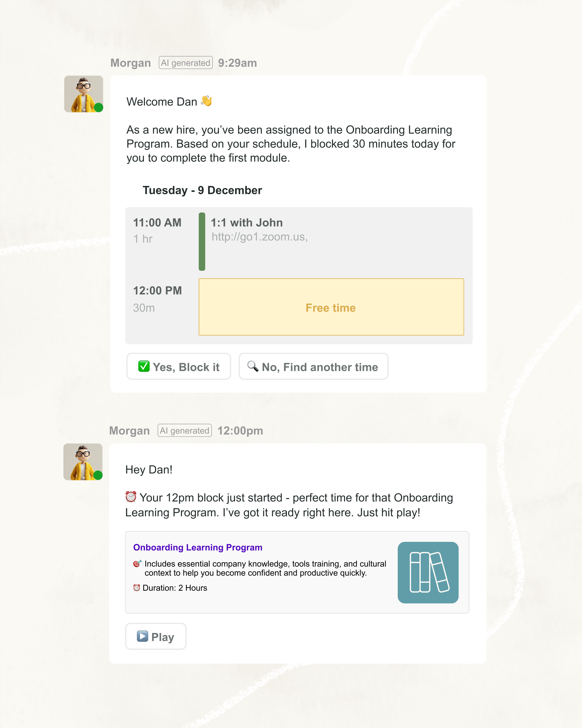Click the AI generated badge on the 12:00pm message
Image resolution: width=582 pixels, height=728 pixels.
(x=185, y=431)
